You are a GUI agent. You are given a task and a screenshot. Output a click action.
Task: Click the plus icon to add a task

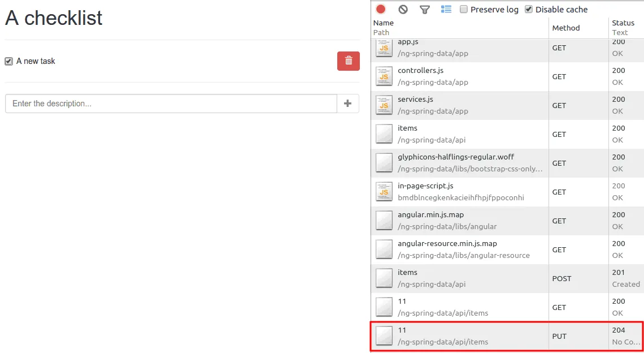(x=348, y=104)
